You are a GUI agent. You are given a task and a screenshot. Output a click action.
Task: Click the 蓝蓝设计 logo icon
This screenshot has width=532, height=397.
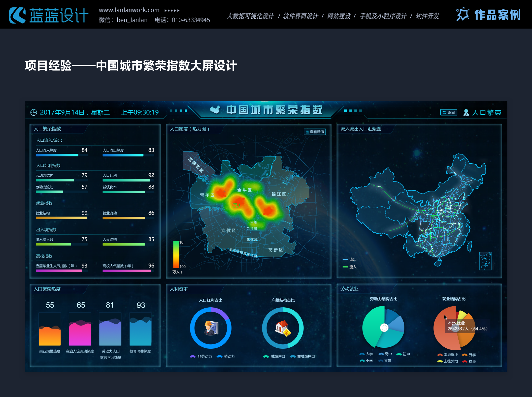pyautogui.click(x=17, y=15)
